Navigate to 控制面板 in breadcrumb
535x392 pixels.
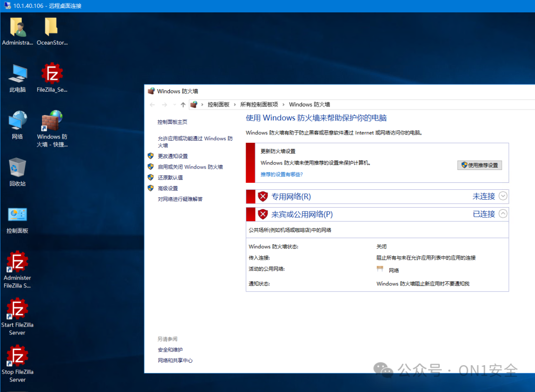(x=219, y=105)
